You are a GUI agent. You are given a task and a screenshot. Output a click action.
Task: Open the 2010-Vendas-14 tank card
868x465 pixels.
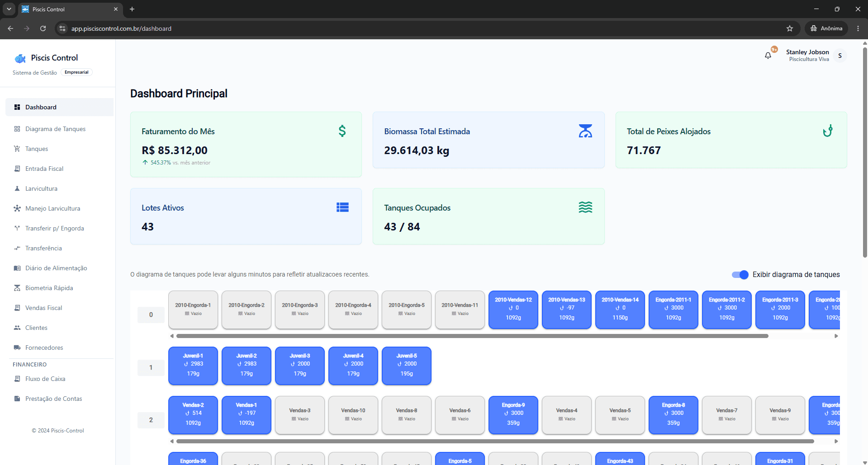[x=620, y=310]
